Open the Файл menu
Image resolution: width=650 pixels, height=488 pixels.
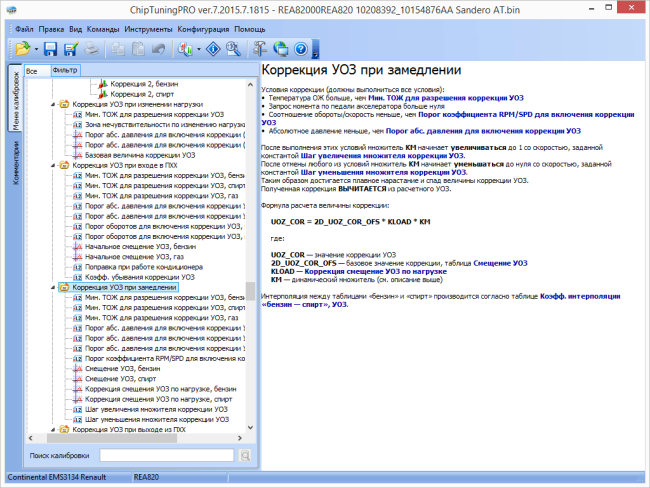24,29
